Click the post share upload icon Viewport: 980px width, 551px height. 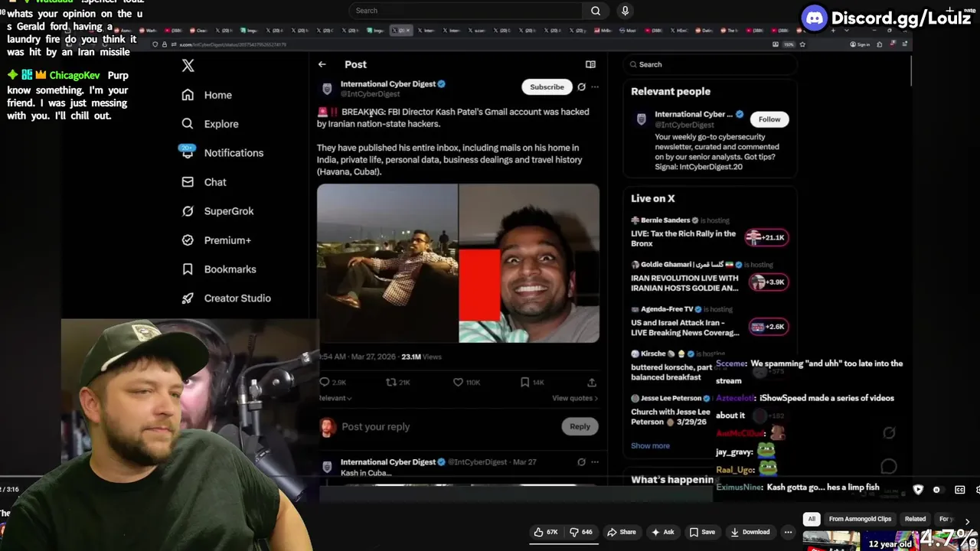pos(592,382)
